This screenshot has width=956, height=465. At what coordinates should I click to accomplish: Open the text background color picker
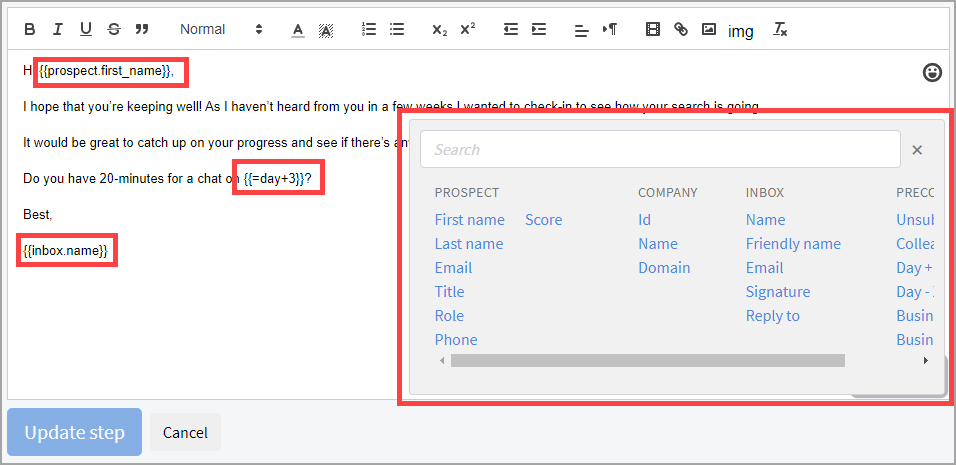pos(325,30)
